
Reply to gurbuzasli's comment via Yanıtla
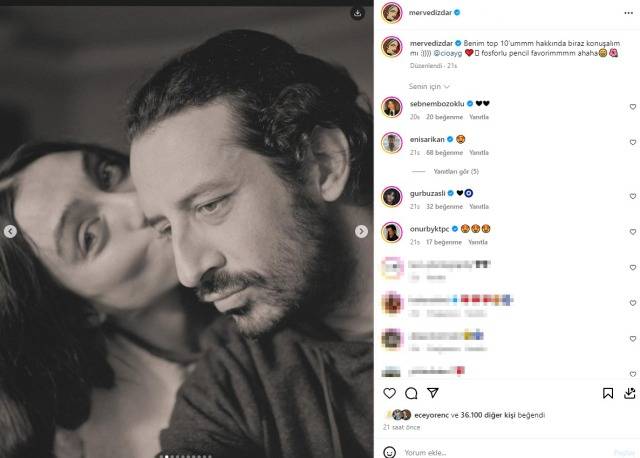coord(479,207)
